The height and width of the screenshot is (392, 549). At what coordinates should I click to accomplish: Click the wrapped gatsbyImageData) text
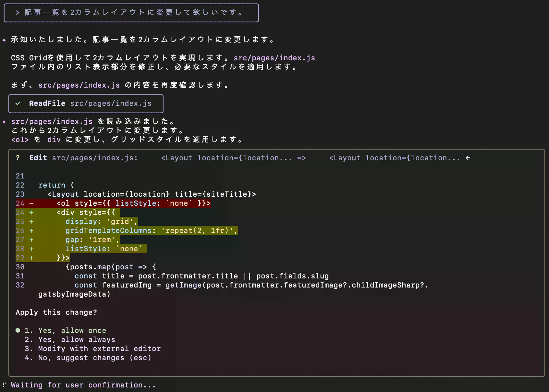coord(74,294)
